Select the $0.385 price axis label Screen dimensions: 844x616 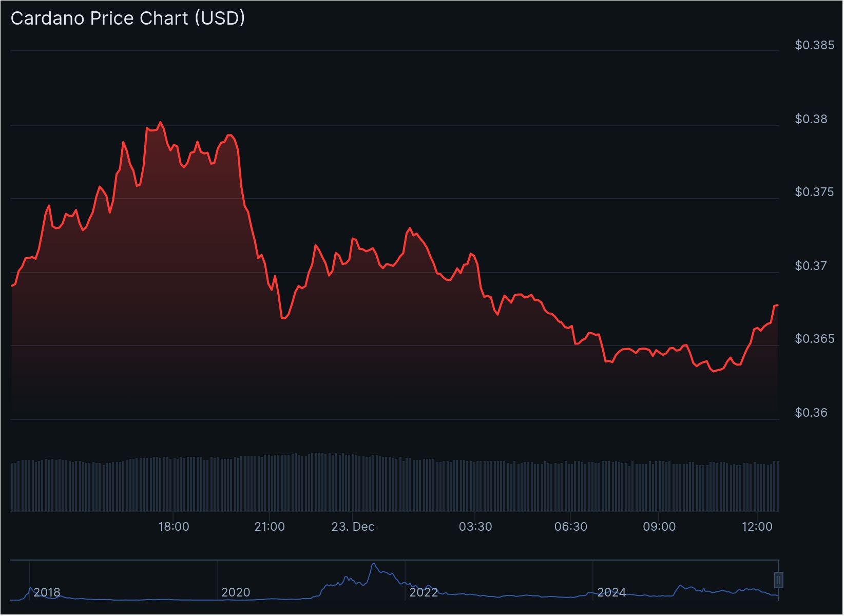(813, 45)
